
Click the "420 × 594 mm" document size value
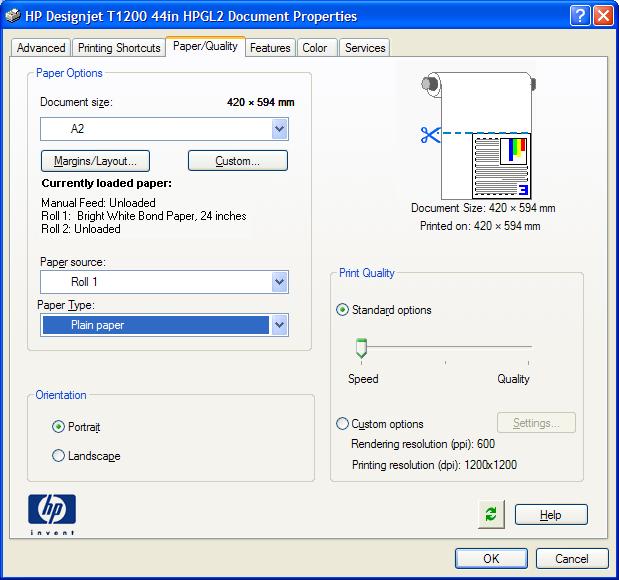(x=261, y=102)
